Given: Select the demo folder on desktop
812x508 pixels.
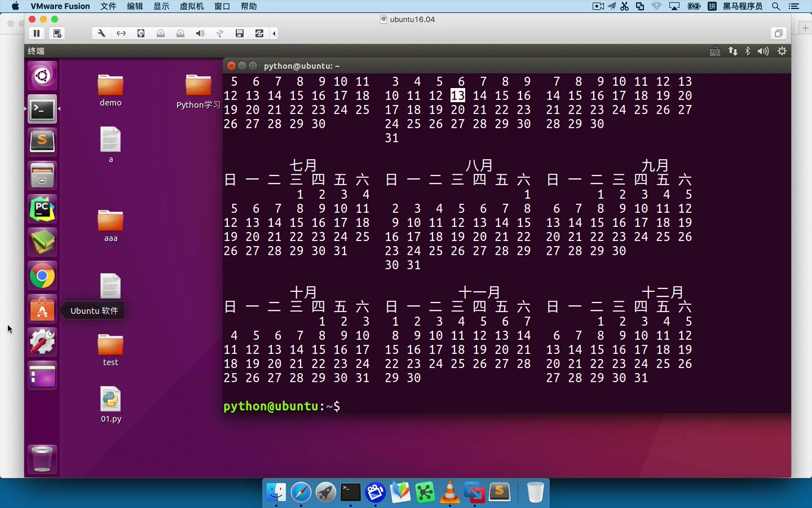Looking at the screenshot, I should tap(111, 90).
